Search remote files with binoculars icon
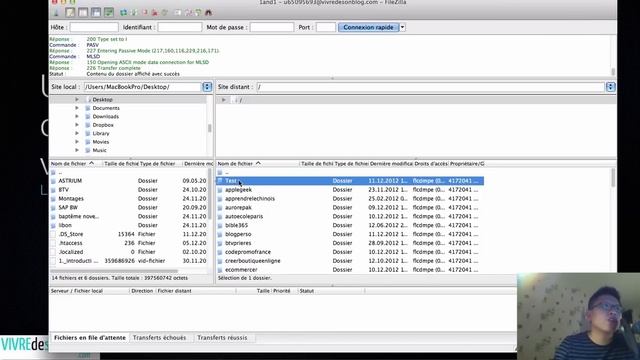This screenshot has width=640, height=360. [x=209, y=13]
